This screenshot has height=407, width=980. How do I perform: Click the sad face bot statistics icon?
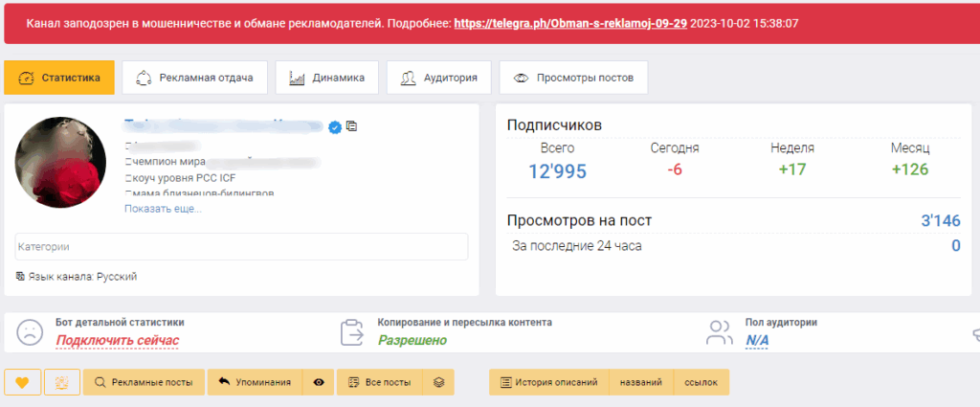(31, 332)
